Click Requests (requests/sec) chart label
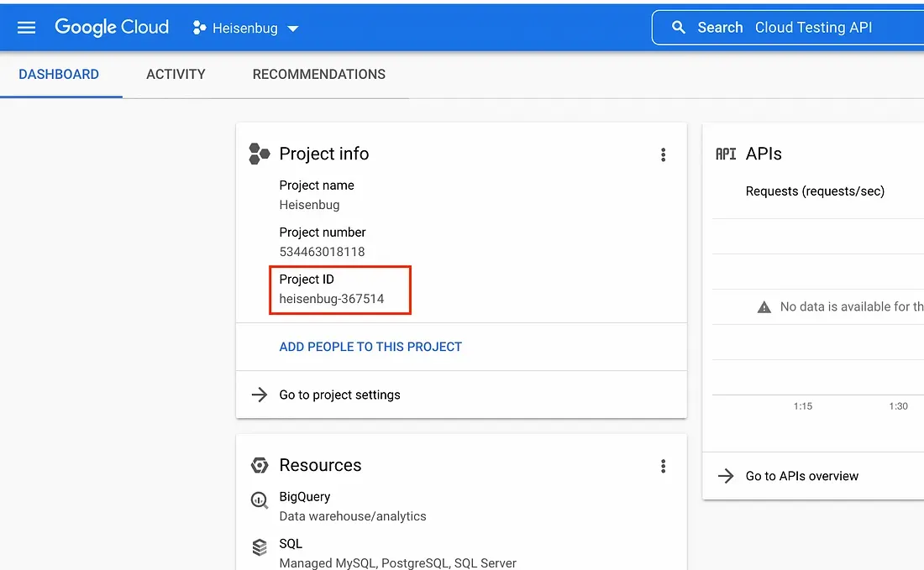 [x=815, y=191]
